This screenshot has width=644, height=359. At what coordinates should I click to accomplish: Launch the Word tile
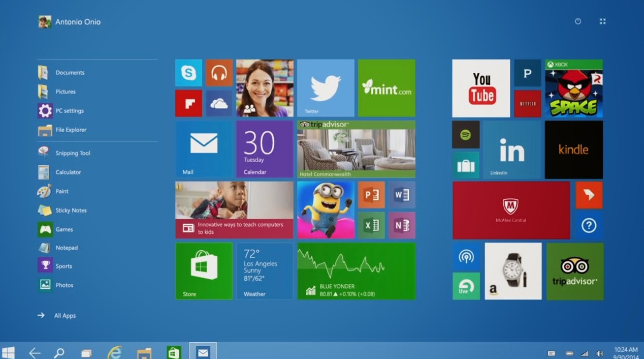coord(402,195)
